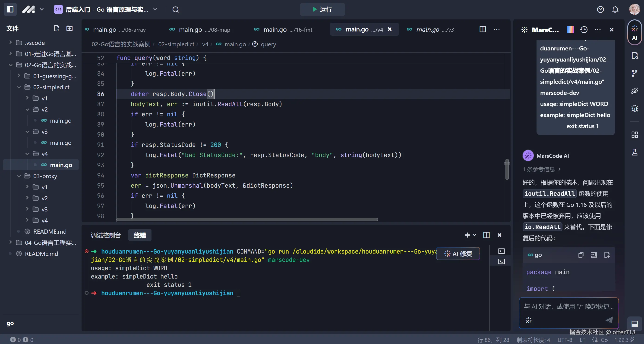
Task: Open the source control branch icon
Action: pyautogui.click(x=634, y=73)
